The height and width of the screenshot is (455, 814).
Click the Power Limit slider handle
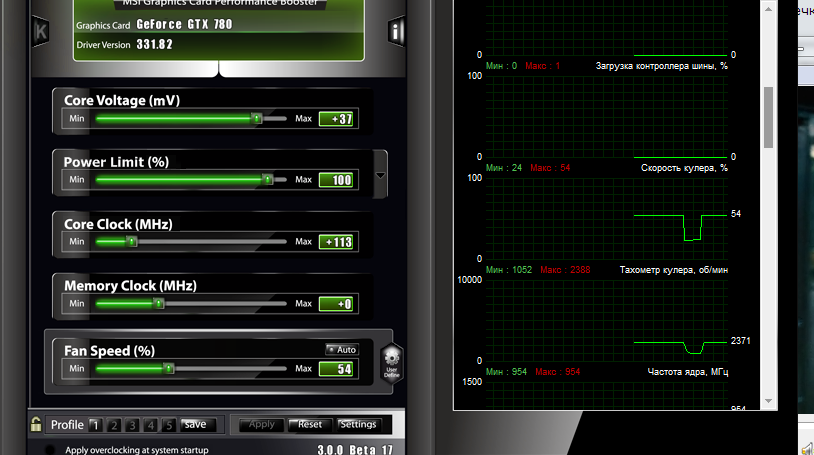pyautogui.click(x=267, y=180)
